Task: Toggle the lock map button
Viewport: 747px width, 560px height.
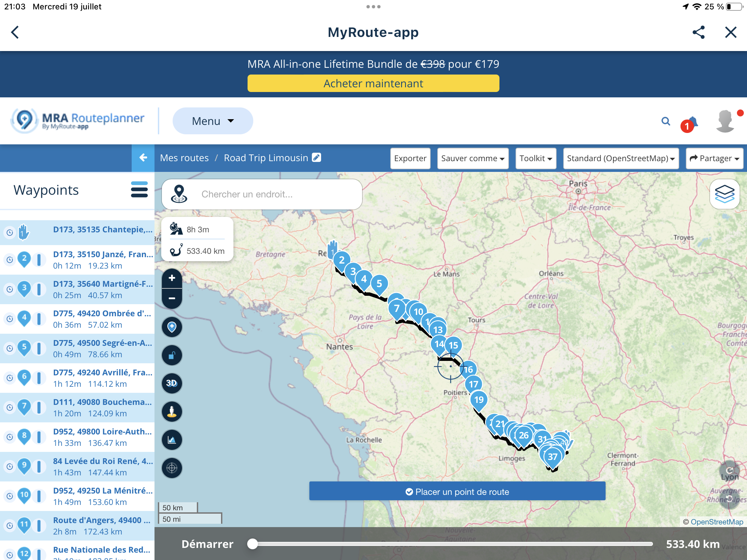Action: (172, 355)
